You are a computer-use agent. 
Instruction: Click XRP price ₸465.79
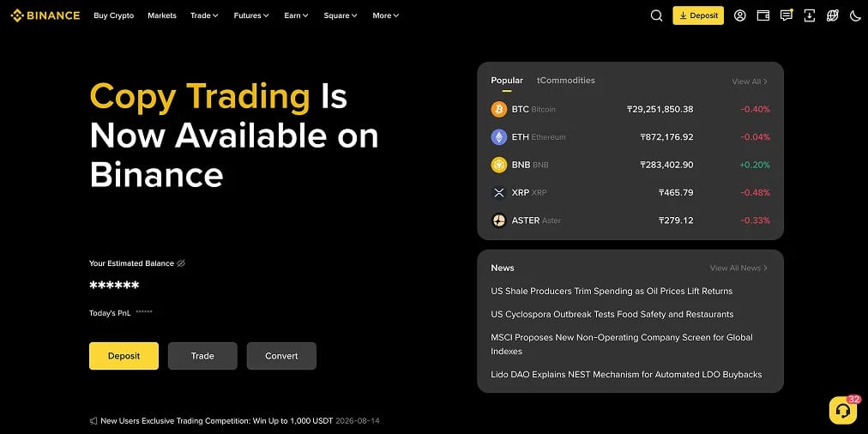pos(676,193)
